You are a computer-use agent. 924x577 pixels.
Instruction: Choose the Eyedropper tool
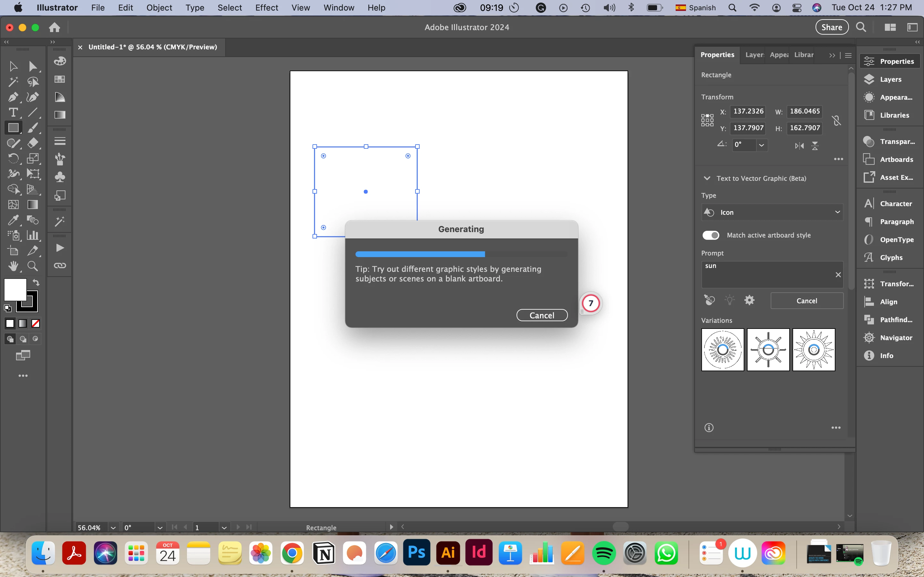point(13,220)
